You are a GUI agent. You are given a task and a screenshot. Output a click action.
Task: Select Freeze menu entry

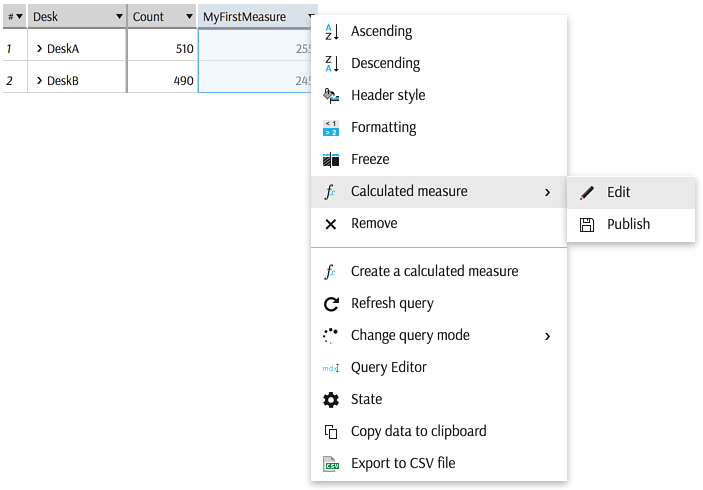439,159
